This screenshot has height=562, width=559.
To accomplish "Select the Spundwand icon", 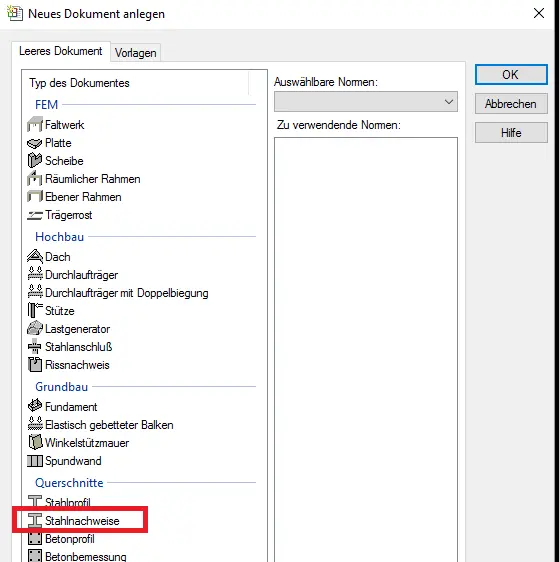I will 35,461.
